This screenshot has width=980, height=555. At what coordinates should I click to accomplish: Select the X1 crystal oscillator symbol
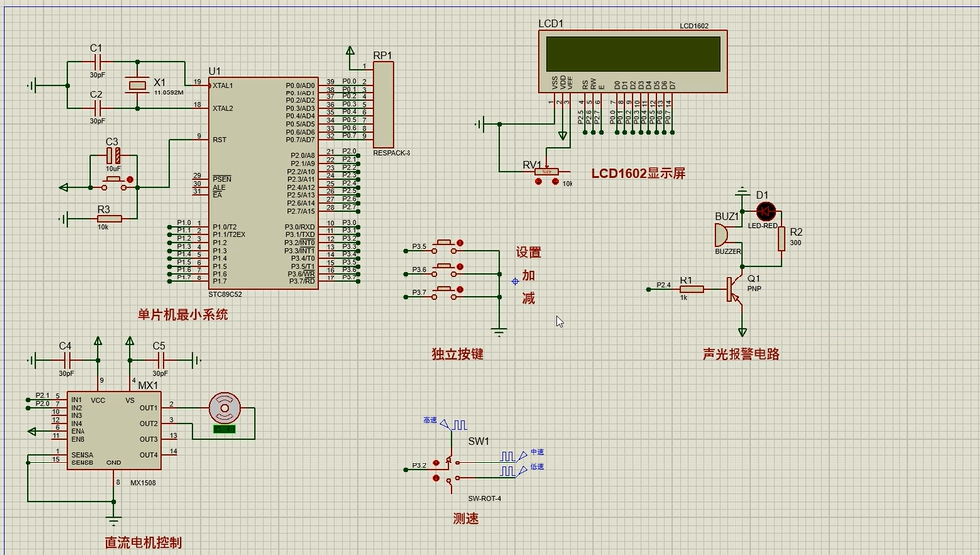click(136, 87)
